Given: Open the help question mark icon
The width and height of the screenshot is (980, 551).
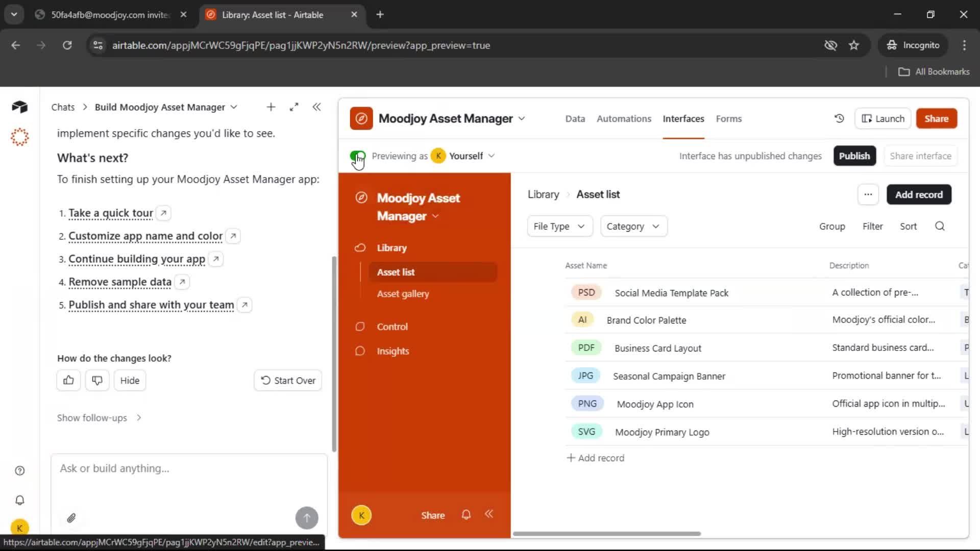Looking at the screenshot, I should pyautogui.click(x=20, y=470).
